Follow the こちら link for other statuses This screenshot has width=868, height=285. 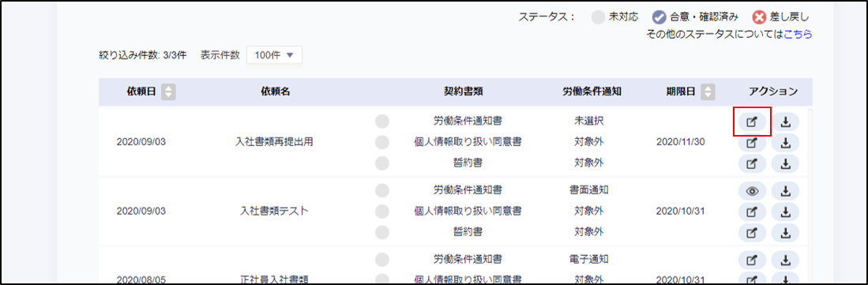[x=798, y=34]
